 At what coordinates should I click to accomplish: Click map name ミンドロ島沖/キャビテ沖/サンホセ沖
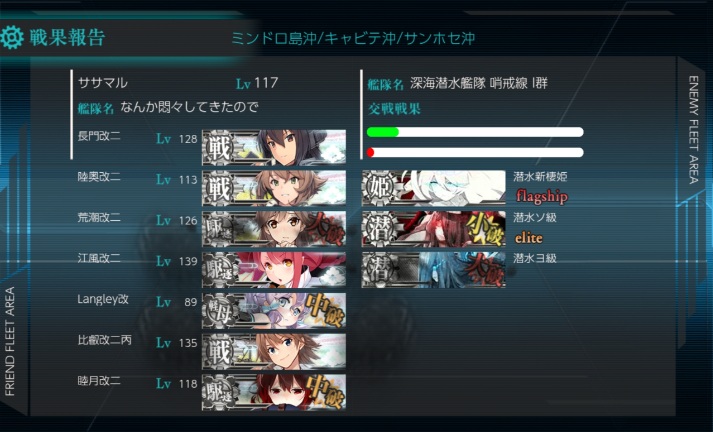tap(353, 38)
